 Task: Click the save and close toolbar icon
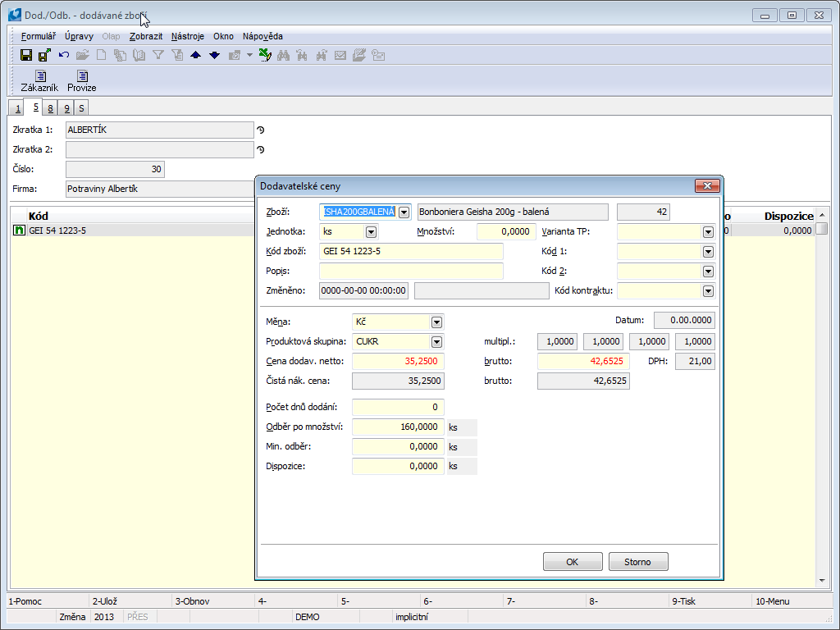click(x=44, y=55)
